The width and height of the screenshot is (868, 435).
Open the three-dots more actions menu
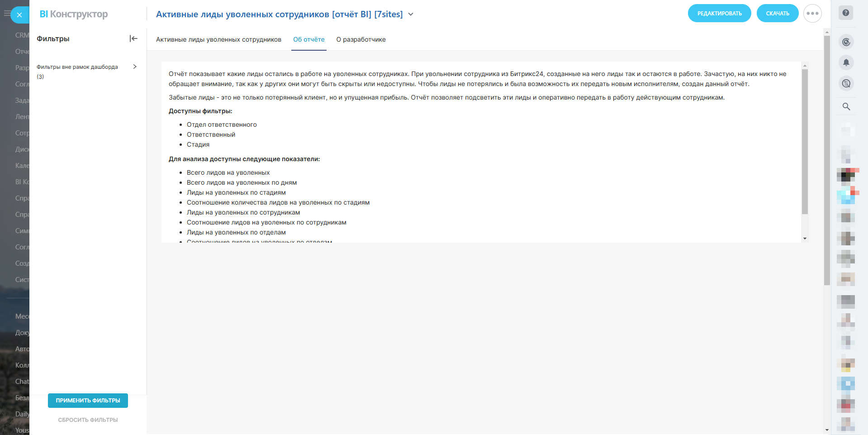(812, 14)
